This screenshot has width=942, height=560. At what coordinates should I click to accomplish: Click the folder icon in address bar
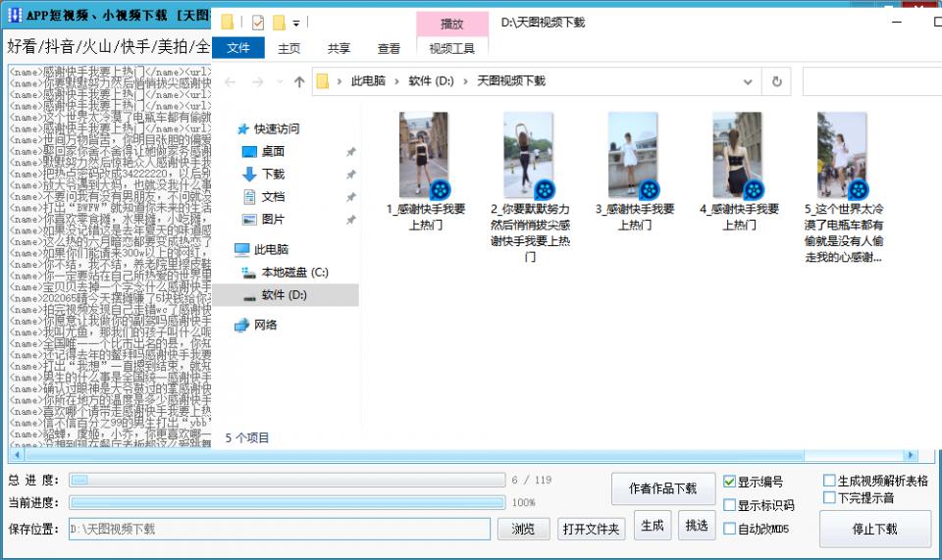pyautogui.click(x=323, y=81)
